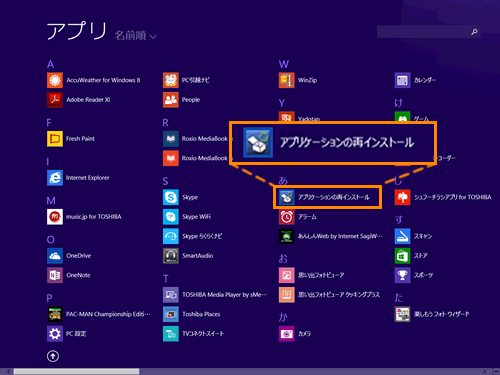Click the OneNote label text
500x375 pixels.
[78, 275]
